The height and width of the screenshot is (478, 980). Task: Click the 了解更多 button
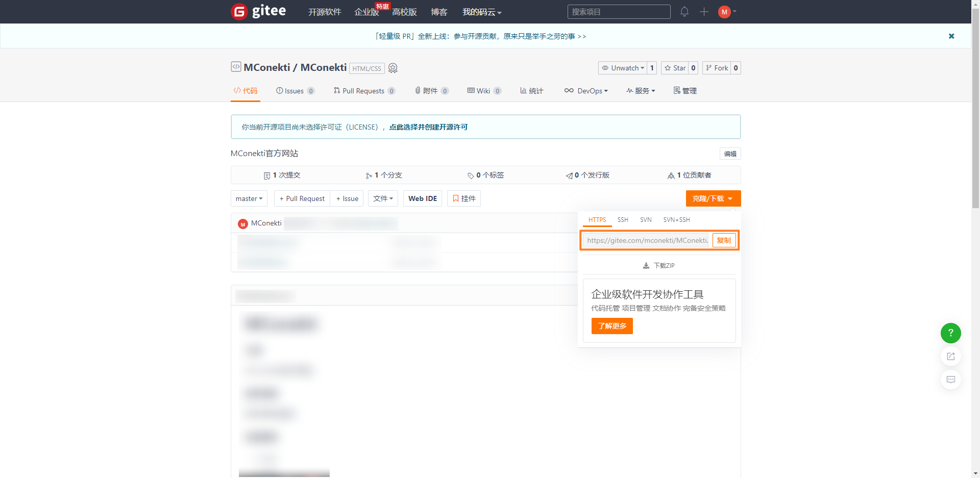pos(612,326)
